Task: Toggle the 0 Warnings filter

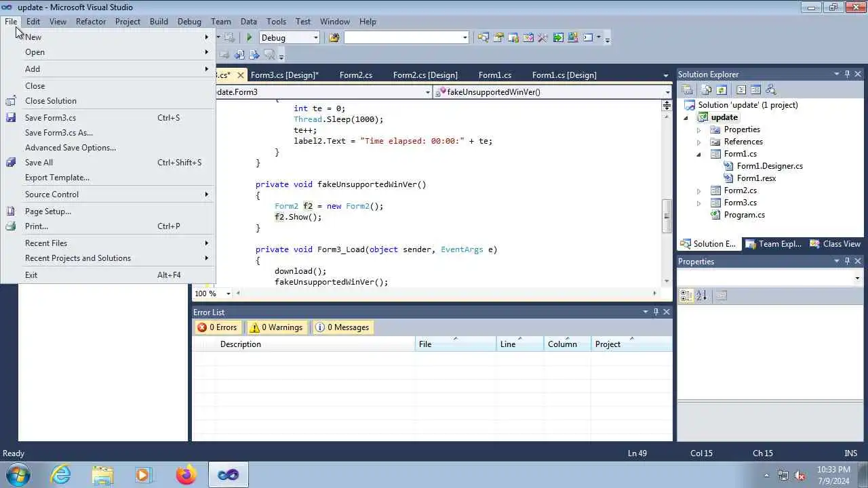Action: (277, 327)
